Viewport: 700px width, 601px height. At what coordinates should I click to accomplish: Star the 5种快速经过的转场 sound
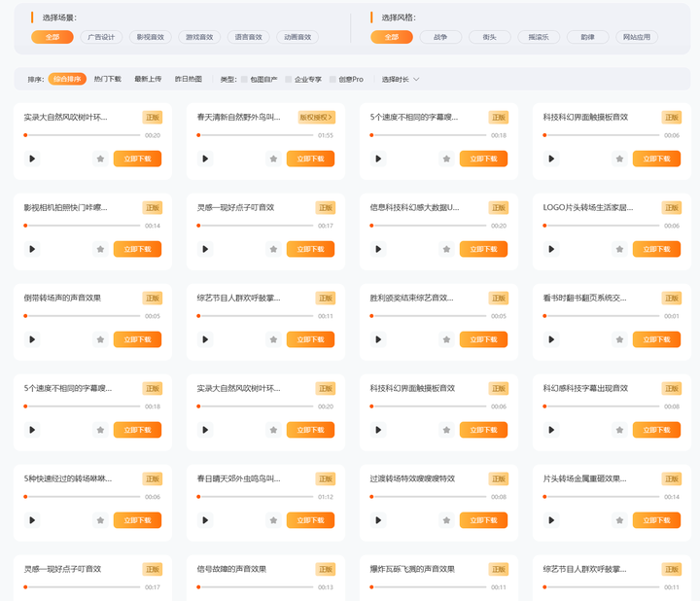click(100, 520)
